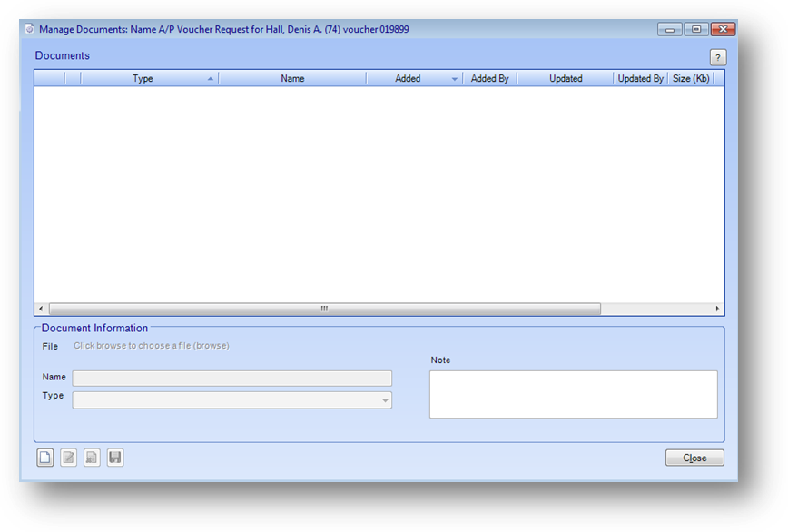788x532 pixels.
Task: Click the Size (Kb) column header
Action: coord(691,78)
